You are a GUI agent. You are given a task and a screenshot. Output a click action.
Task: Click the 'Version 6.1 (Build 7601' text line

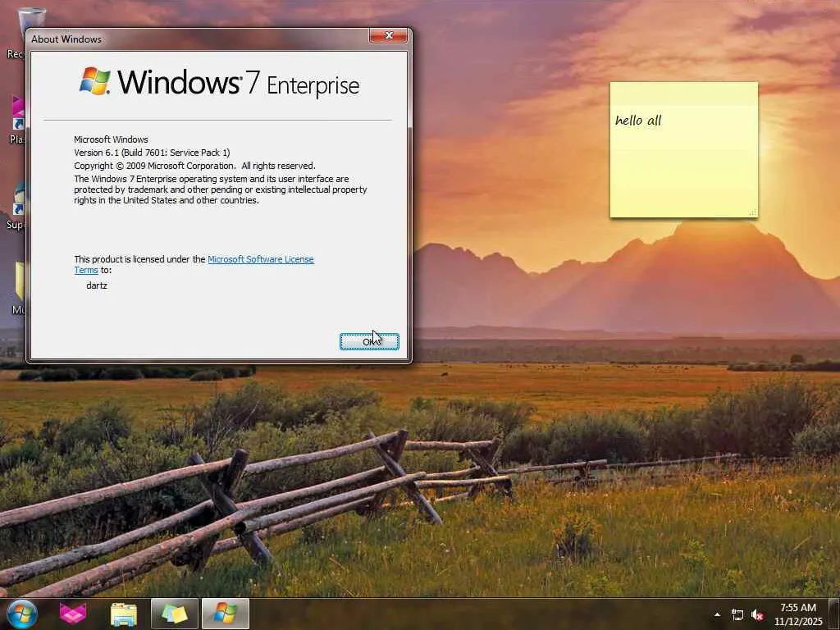(x=152, y=153)
